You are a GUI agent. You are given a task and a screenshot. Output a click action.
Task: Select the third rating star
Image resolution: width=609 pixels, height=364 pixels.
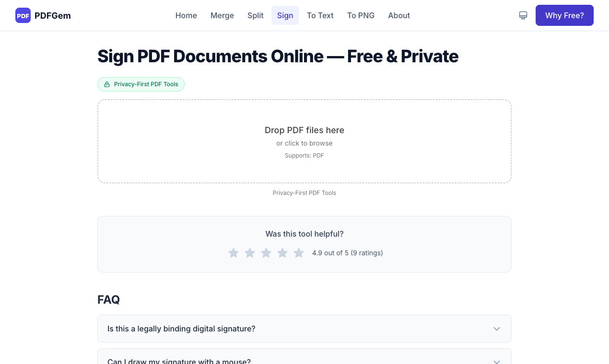tap(266, 253)
